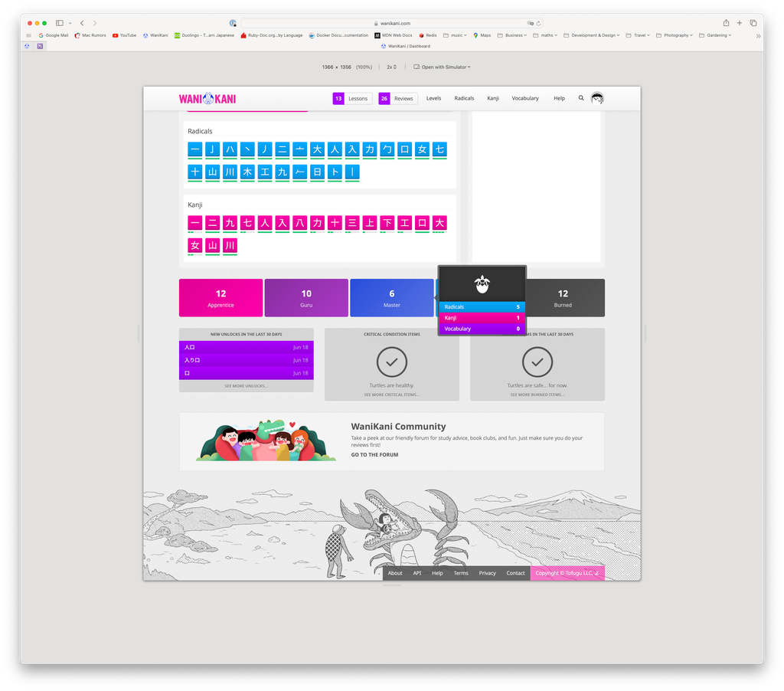
Task: Click the translate icon in the address bar
Action: tap(530, 23)
